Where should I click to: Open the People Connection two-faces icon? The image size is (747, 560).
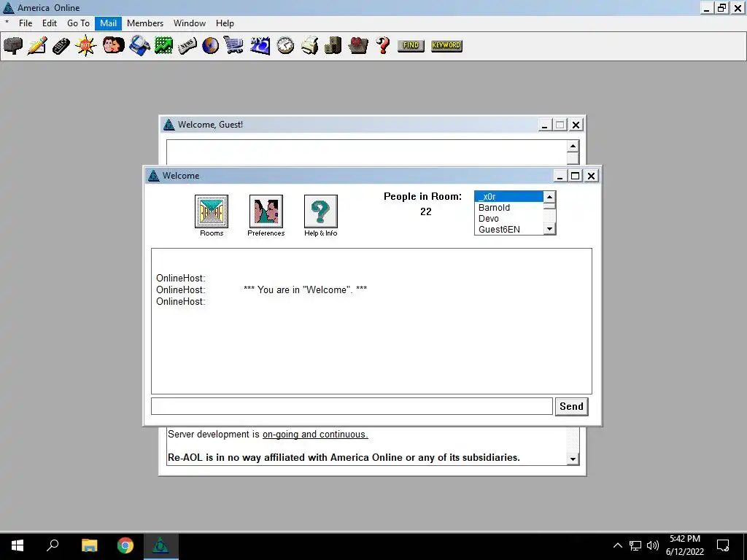[x=113, y=46]
